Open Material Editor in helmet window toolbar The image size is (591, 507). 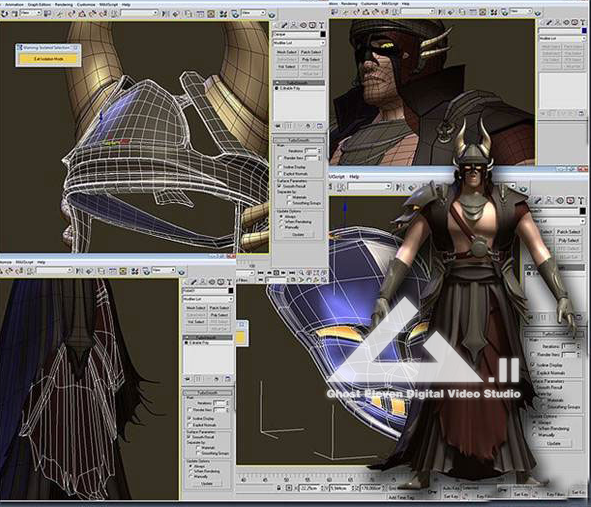click(x=223, y=14)
